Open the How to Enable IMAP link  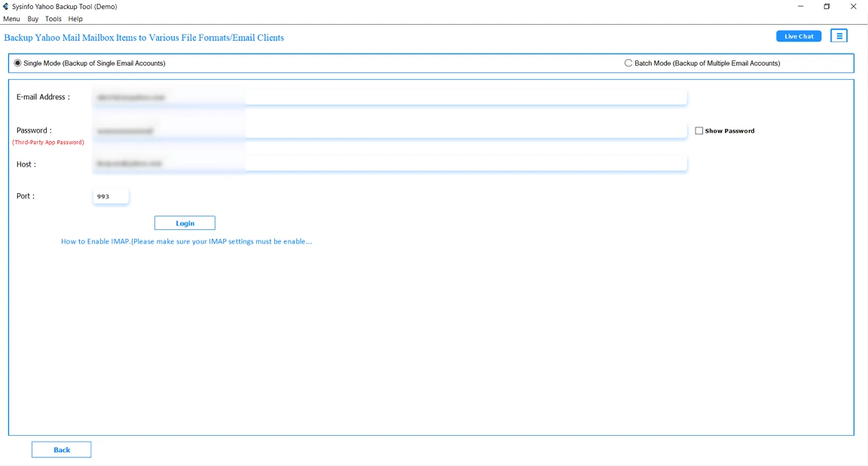[x=187, y=241]
